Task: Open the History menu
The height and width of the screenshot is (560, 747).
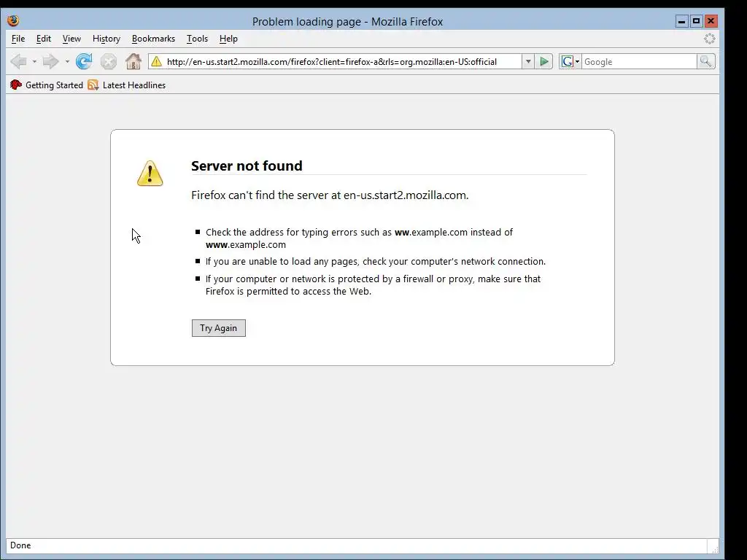Action: (107, 39)
